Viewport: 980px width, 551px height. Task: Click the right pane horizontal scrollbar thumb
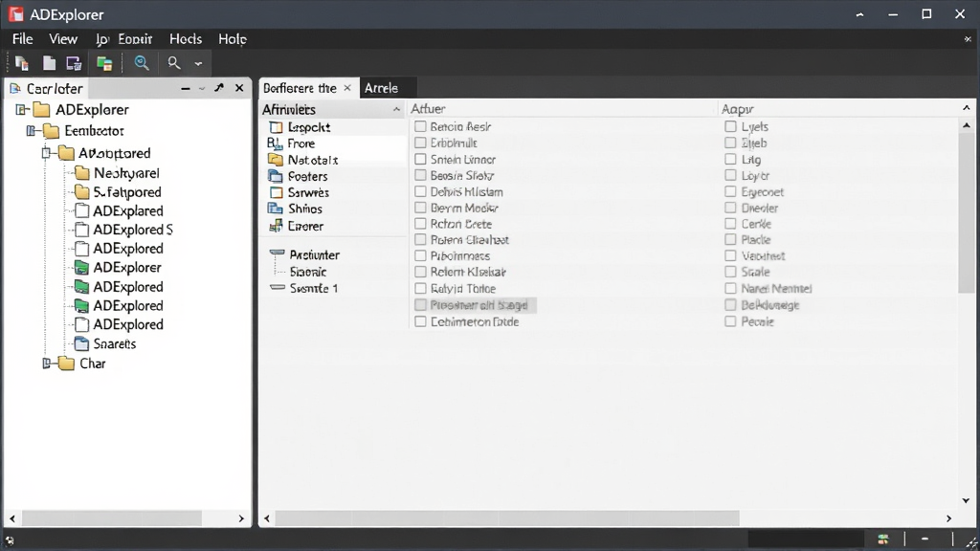[x=507, y=518]
